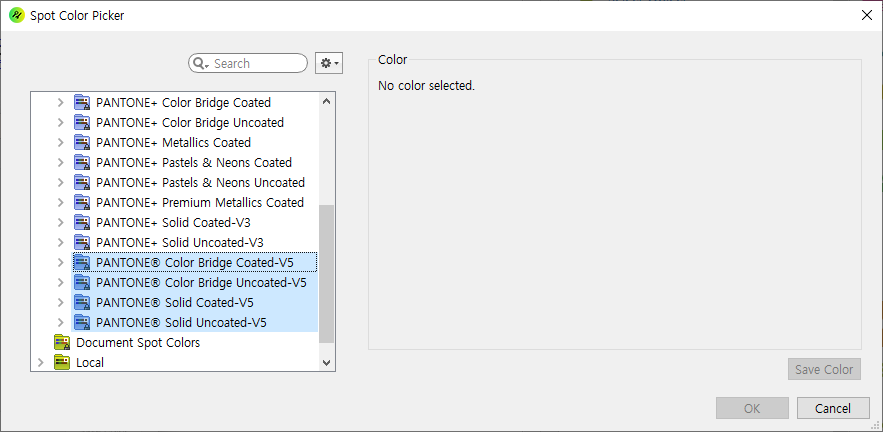Click the OK button

(752, 408)
